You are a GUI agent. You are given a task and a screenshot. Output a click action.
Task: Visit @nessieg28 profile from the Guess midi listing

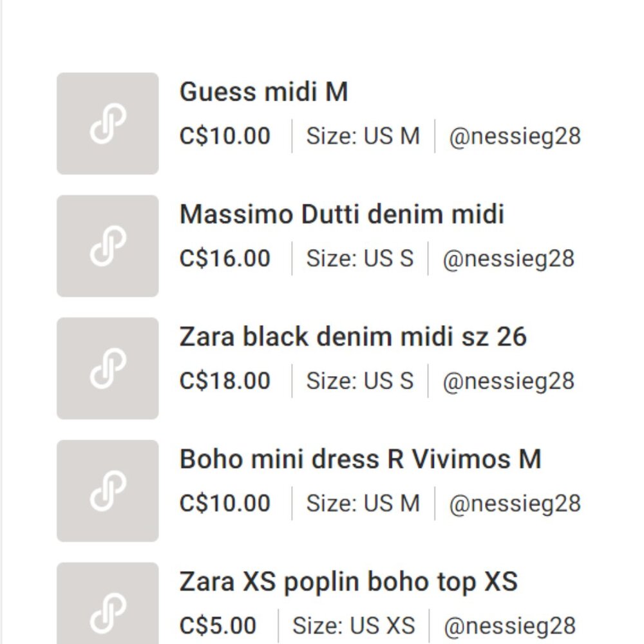[x=513, y=137]
